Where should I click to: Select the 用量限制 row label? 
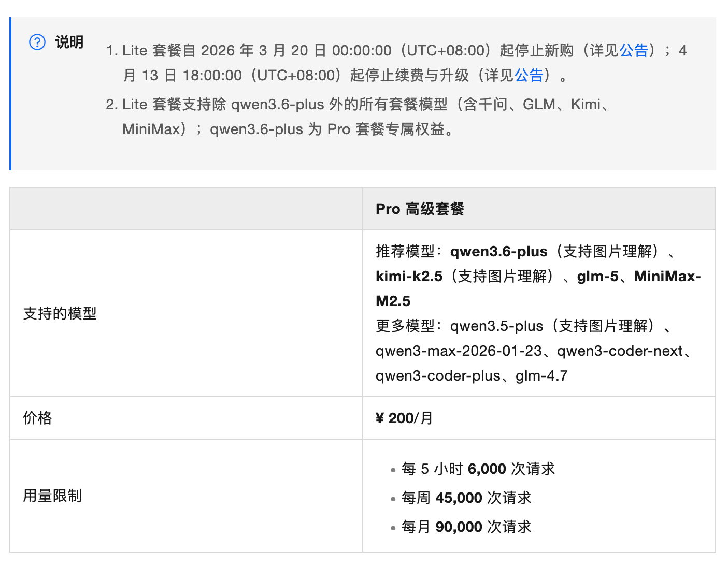52,496
